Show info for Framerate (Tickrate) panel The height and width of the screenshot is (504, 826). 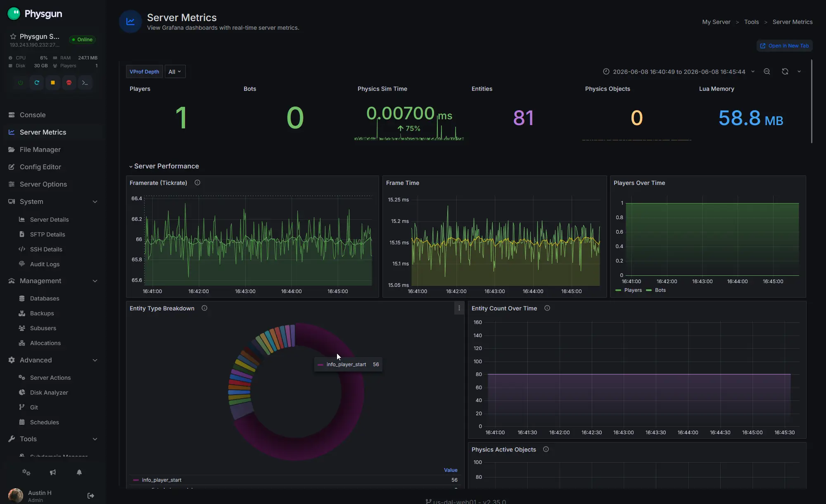197,182
